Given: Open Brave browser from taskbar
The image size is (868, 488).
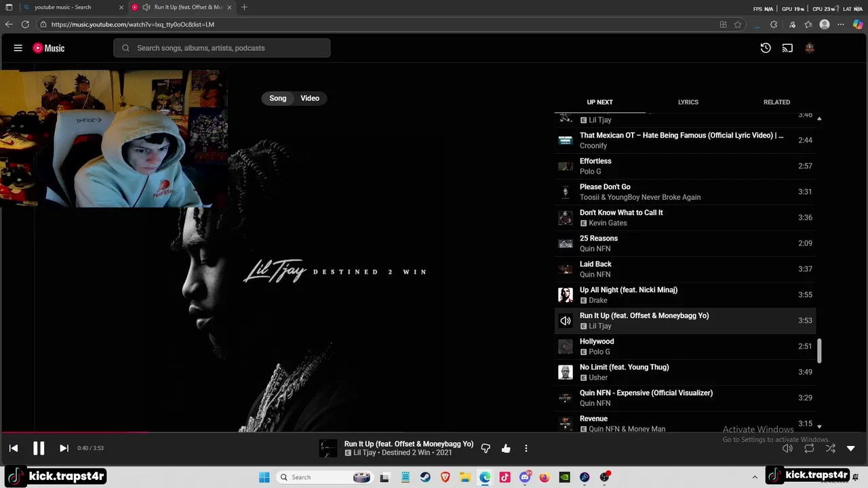Looking at the screenshot, I should pyautogui.click(x=446, y=477).
